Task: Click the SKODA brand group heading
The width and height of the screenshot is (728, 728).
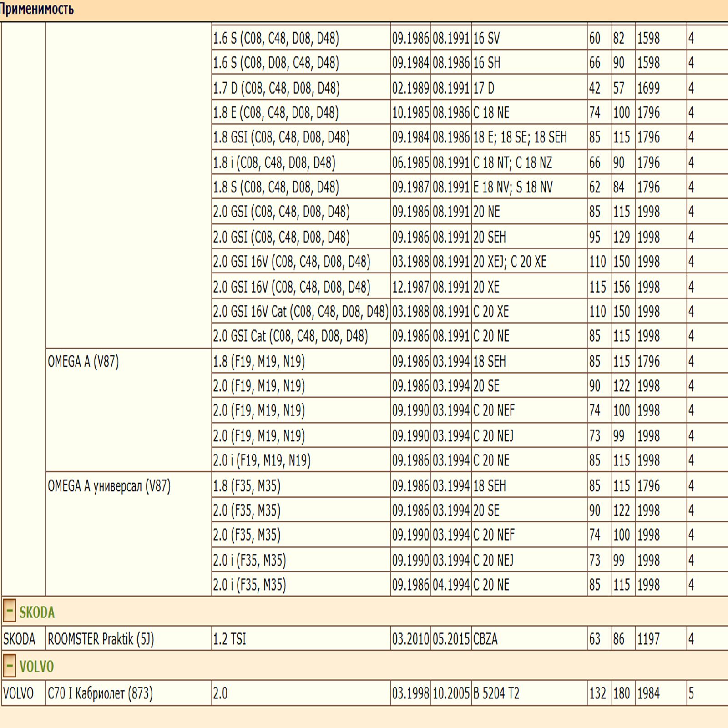Action: pyautogui.click(x=37, y=612)
